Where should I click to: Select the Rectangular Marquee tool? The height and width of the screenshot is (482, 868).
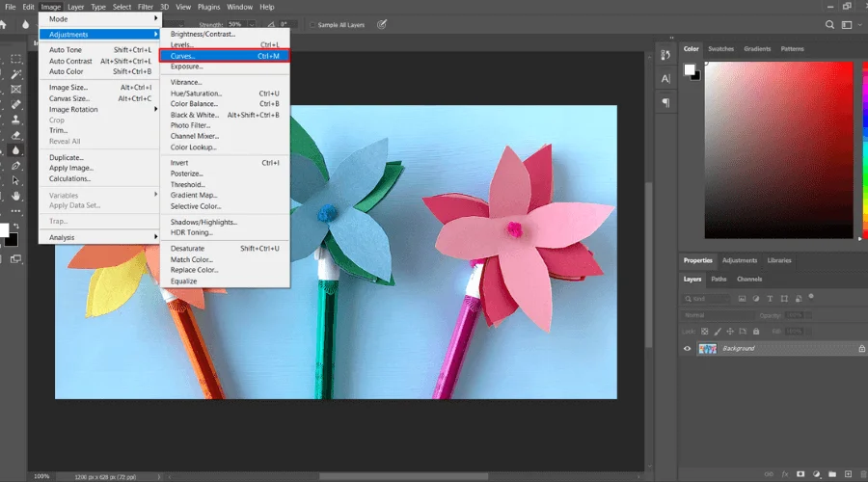point(16,59)
